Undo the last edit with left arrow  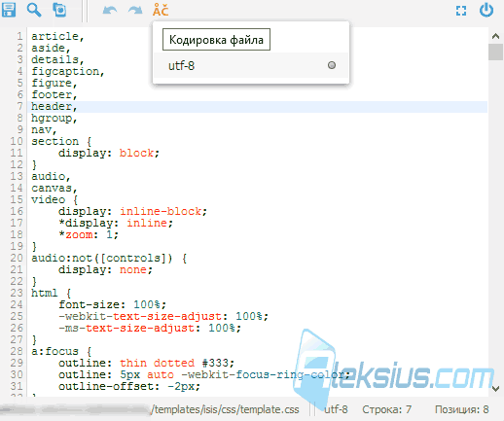point(110,11)
